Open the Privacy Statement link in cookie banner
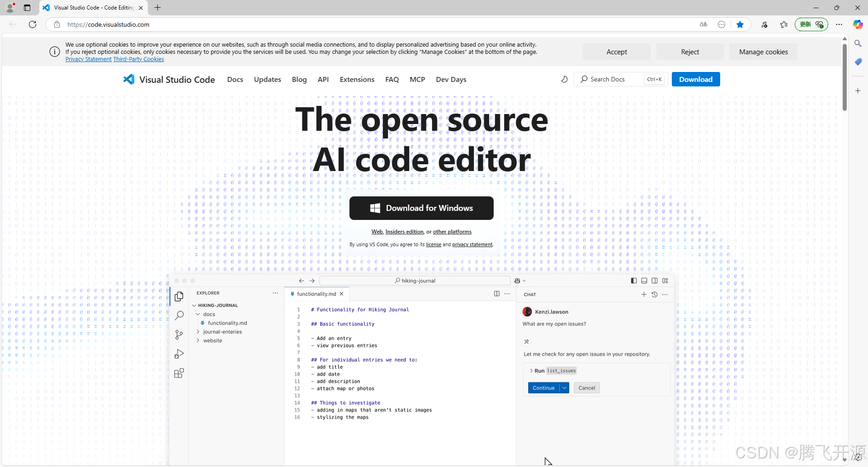868x467 pixels. [x=88, y=59]
